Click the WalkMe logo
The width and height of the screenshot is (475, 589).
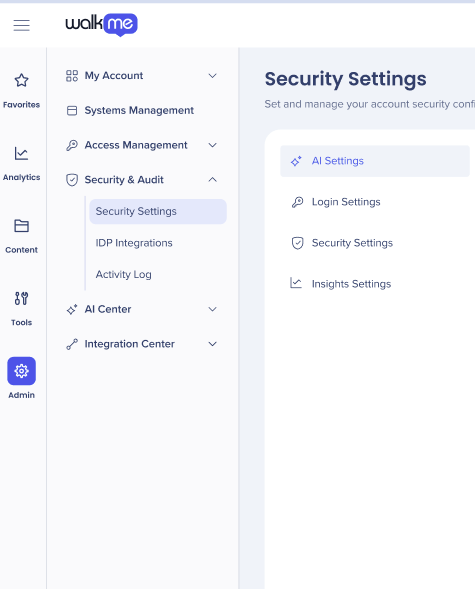(x=101, y=25)
